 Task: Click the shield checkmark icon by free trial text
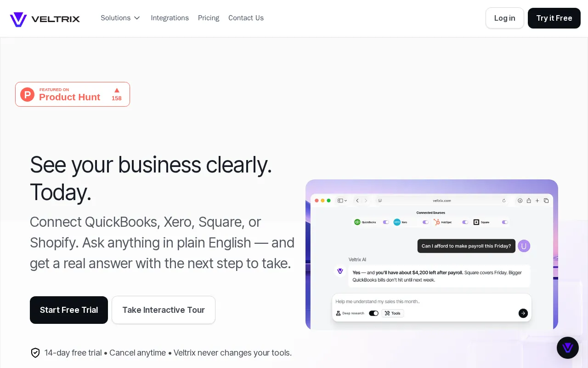point(35,353)
